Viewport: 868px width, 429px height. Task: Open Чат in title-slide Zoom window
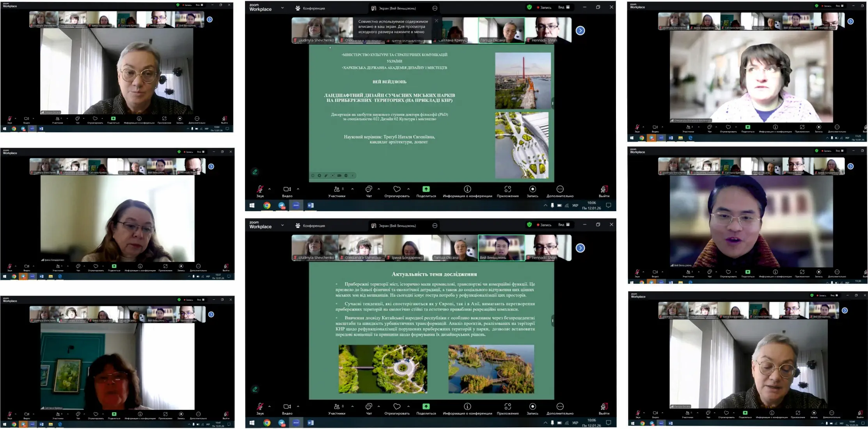(x=369, y=190)
